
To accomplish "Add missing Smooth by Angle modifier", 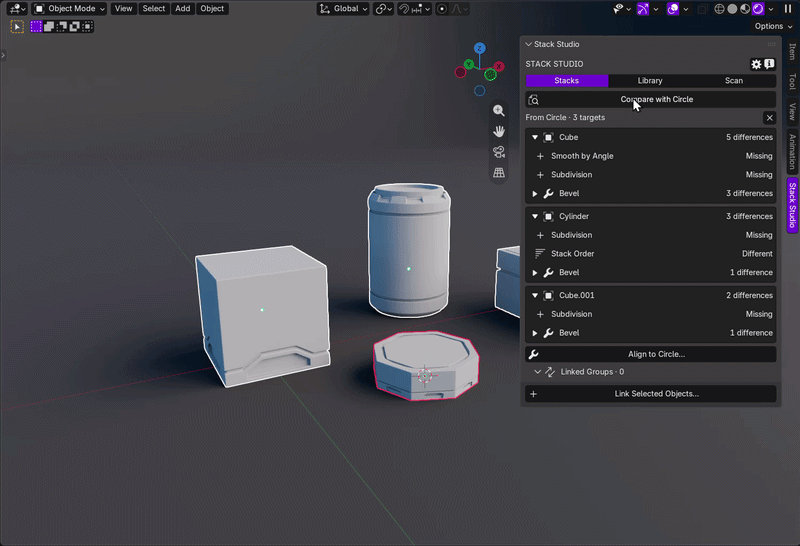I will pyautogui.click(x=540, y=156).
